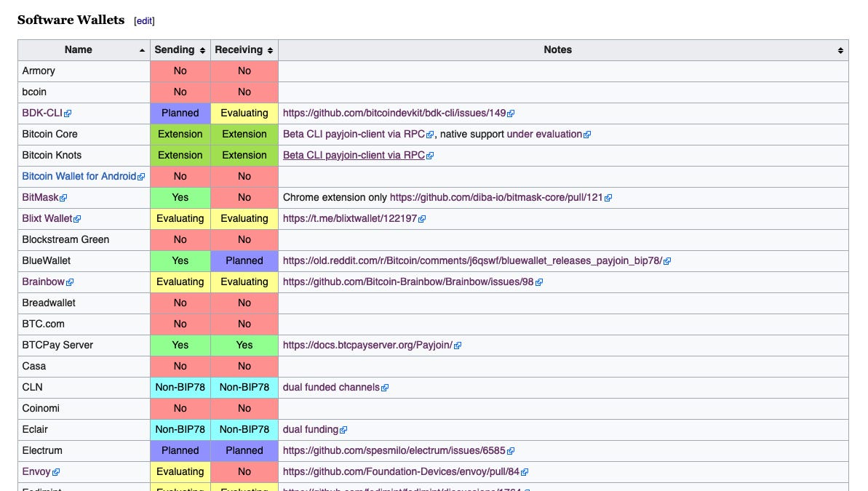868x491 pixels.
Task: Click Non-BIP78 receiving cell for Eclair
Action: (244, 429)
